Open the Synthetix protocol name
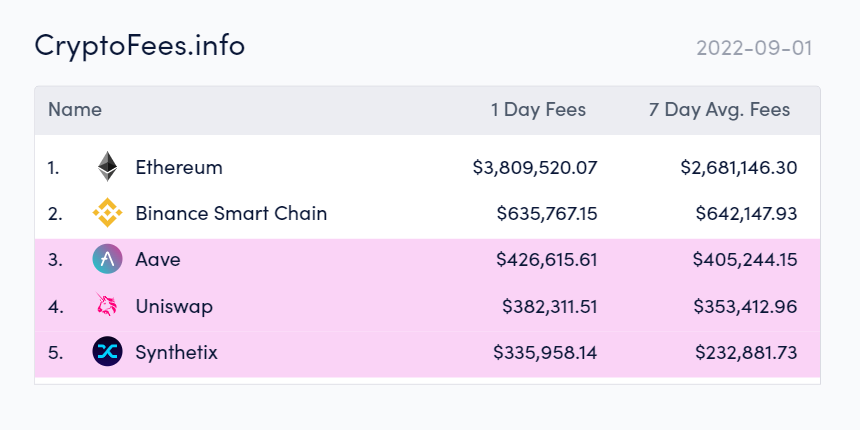 (x=176, y=352)
